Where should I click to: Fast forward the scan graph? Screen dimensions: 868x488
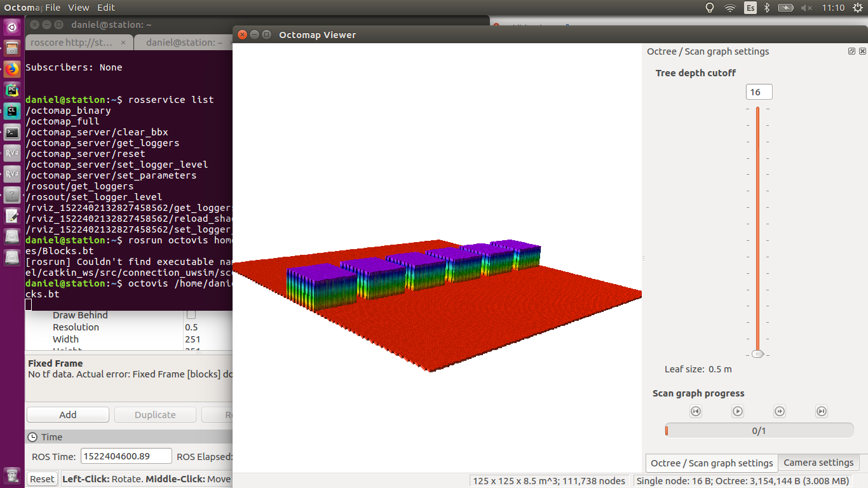780,411
